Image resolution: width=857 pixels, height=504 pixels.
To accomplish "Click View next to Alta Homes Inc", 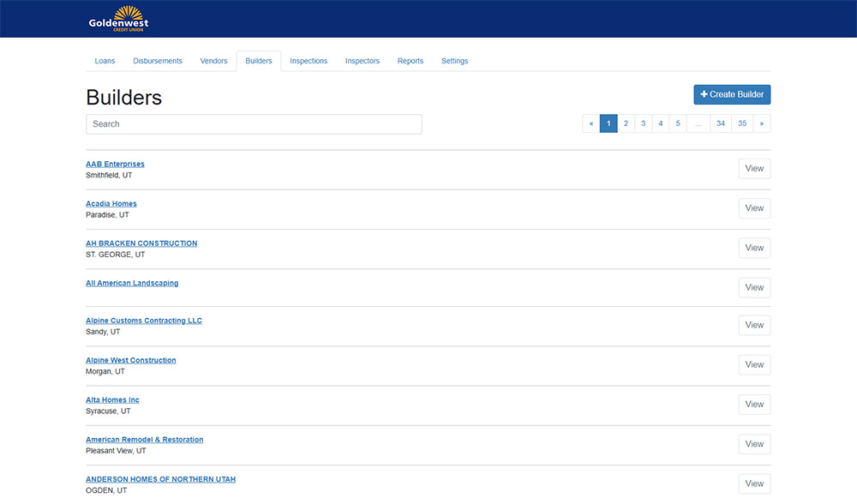I will 754,404.
